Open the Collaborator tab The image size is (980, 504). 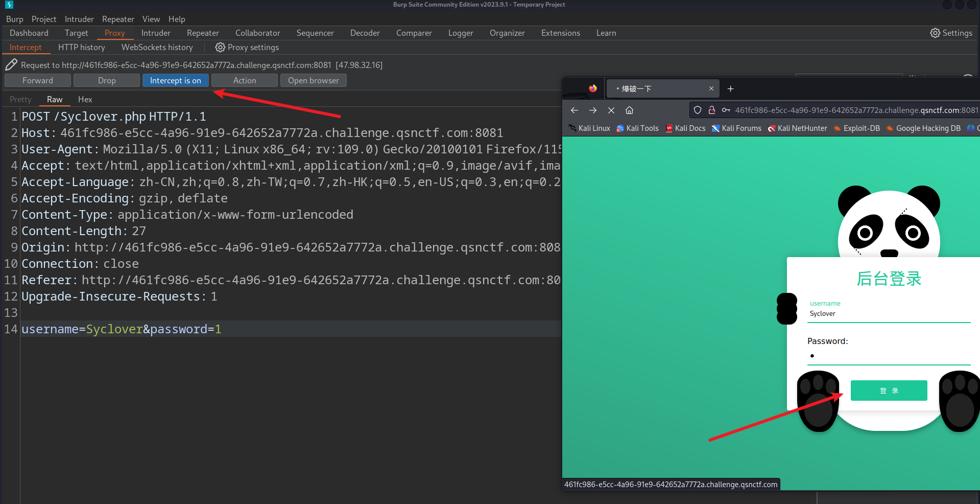pyautogui.click(x=258, y=33)
